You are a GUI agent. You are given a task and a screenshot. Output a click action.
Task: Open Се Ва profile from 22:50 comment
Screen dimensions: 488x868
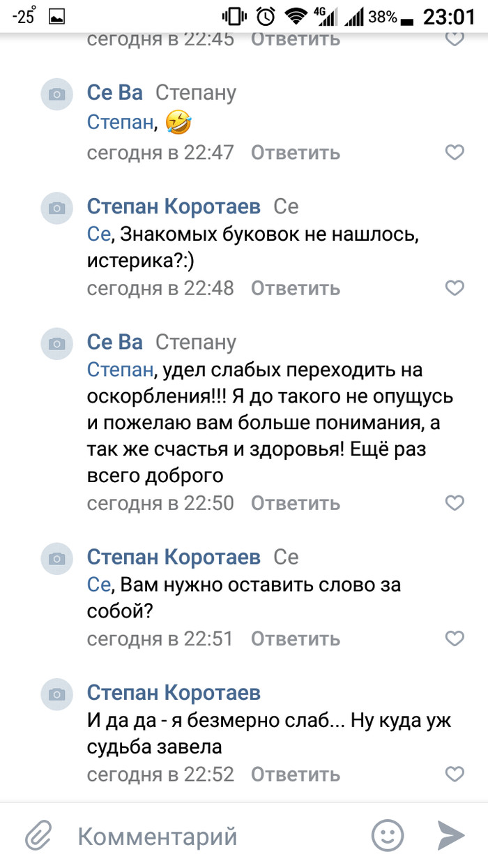(115, 342)
